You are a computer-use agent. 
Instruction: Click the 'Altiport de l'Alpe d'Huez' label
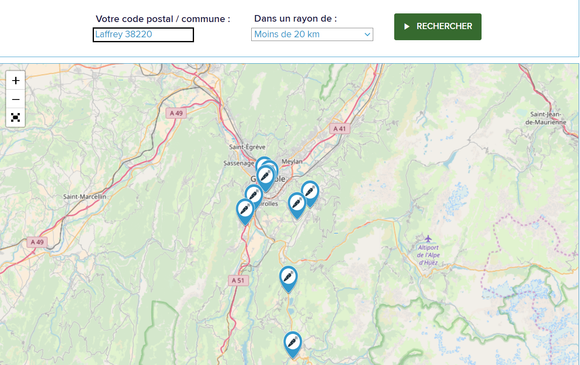click(428, 255)
